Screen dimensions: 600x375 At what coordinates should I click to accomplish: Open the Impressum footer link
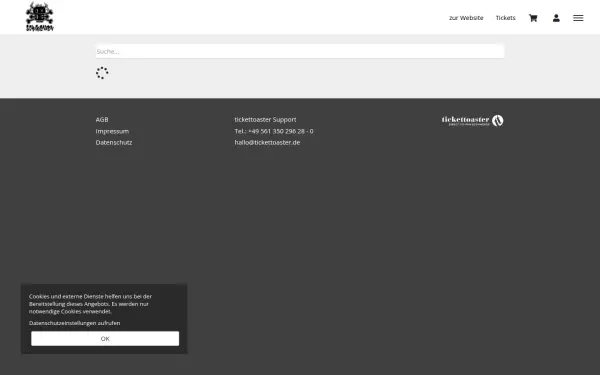pos(112,131)
